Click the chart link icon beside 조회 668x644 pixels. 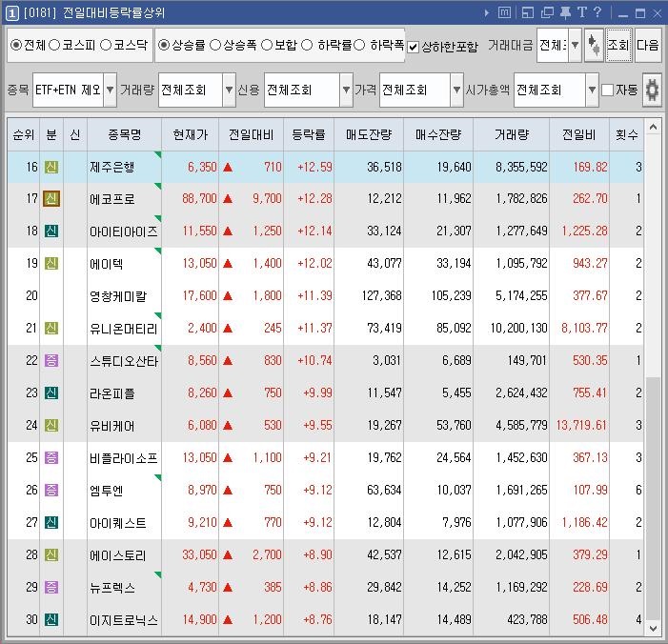(594, 45)
